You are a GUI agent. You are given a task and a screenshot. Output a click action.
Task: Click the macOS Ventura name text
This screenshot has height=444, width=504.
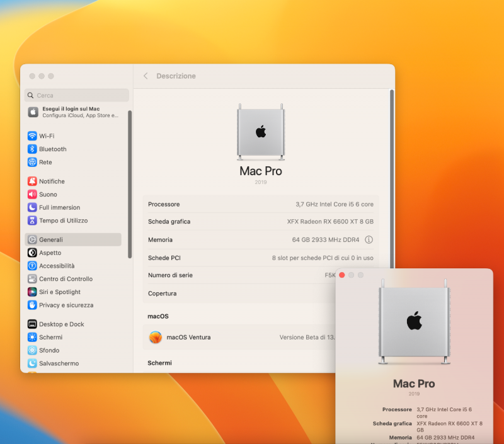point(188,338)
